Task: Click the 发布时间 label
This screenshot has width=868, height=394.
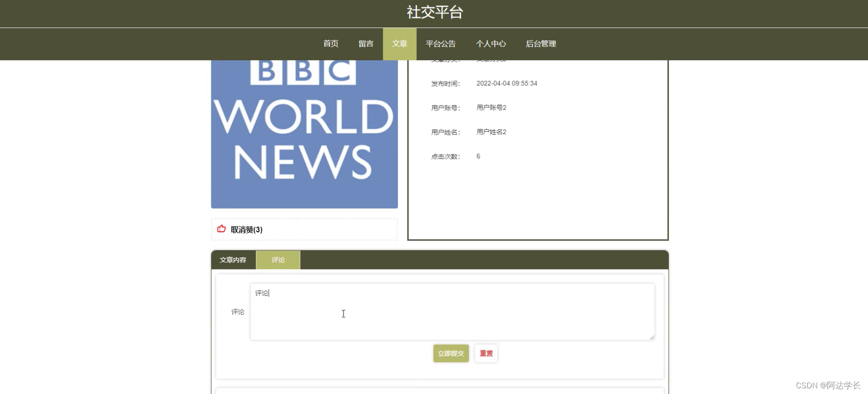Action: pyautogui.click(x=445, y=84)
